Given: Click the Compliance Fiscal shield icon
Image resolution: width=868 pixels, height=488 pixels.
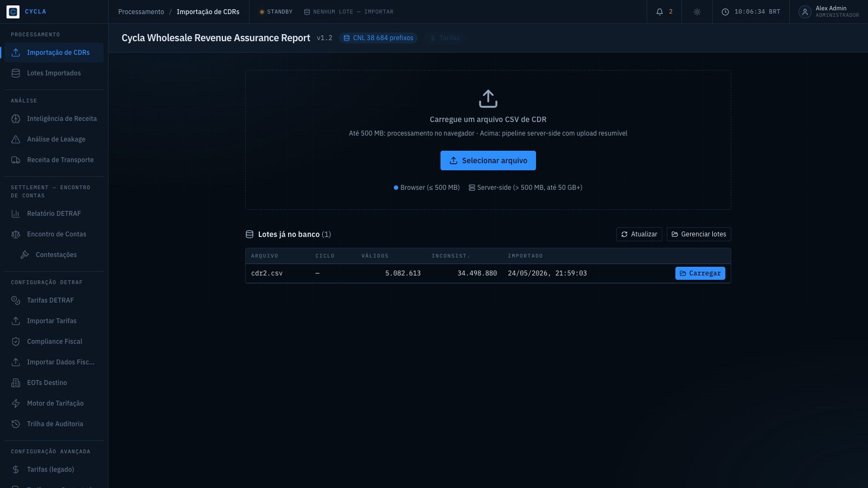Looking at the screenshot, I should pyautogui.click(x=16, y=342).
